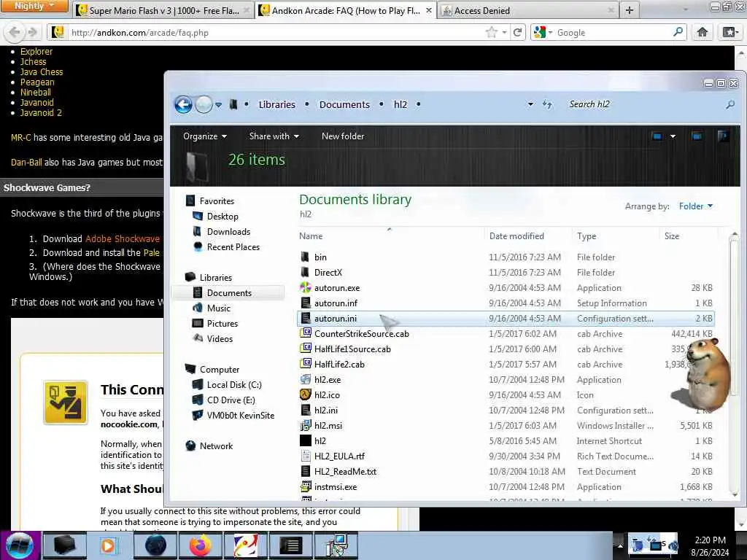Image resolution: width=747 pixels, height=560 pixels.
Task: Go back using Explorer's blue back arrow
Action: point(183,104)
